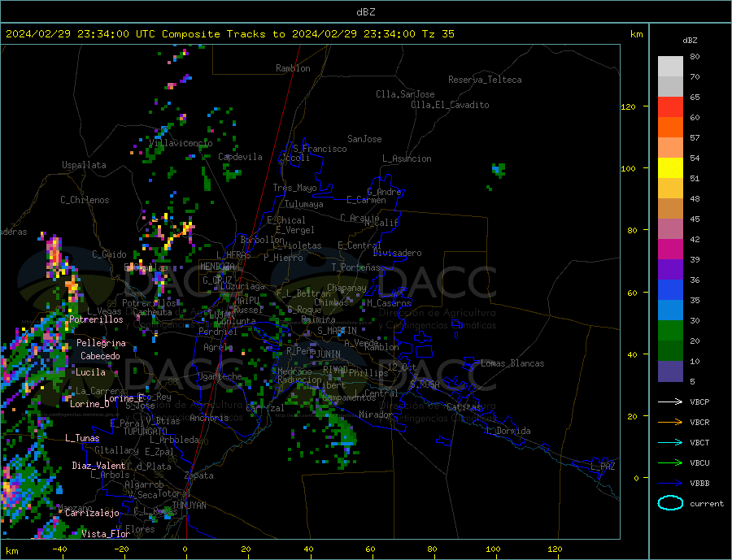
Task: Select the light blue 30–35 dBZ legend color
Action: (670, 310)
